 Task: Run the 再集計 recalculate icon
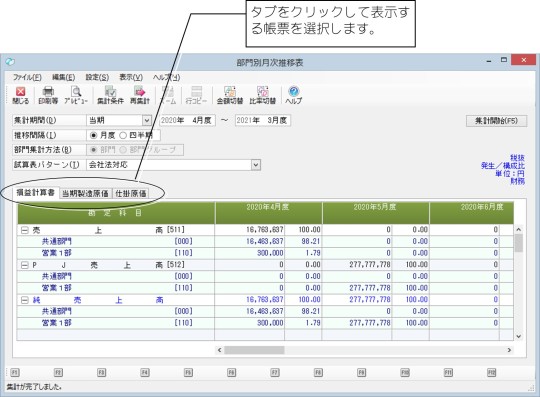140,95
